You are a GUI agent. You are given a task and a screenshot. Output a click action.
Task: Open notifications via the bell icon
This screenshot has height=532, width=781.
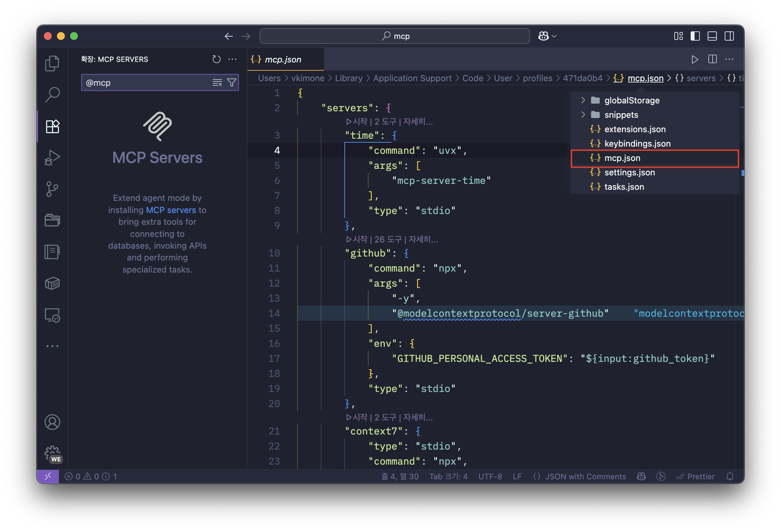click(730, 476)
